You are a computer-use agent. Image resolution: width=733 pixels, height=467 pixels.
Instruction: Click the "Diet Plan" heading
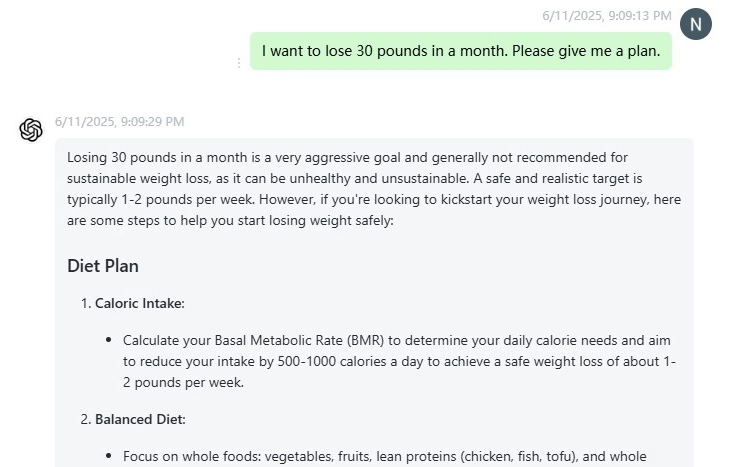click(x=103, y=266)
